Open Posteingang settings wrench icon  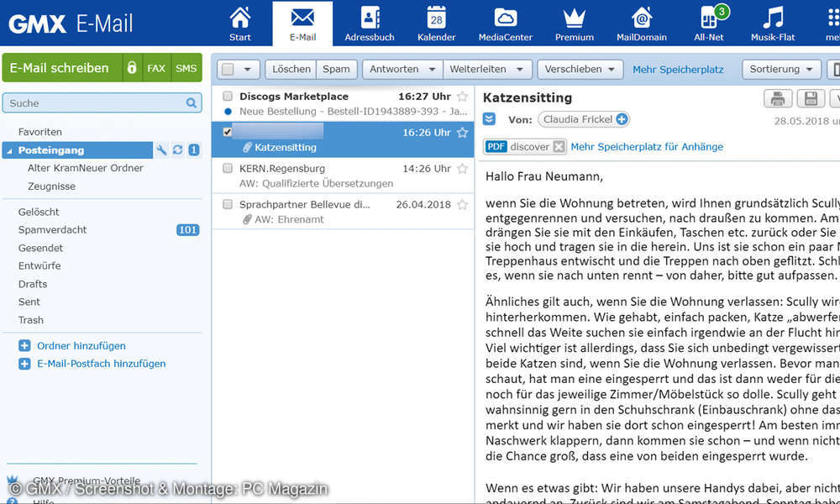point(161,150)
